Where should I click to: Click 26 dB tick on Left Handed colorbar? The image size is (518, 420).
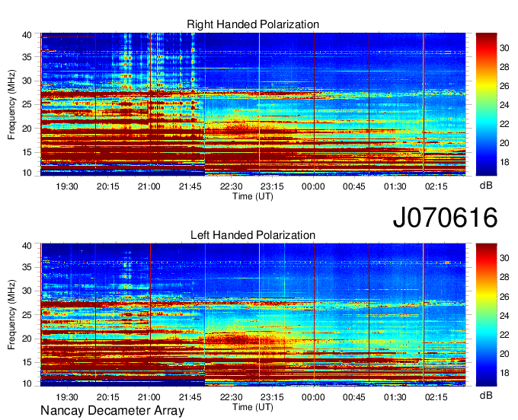[x=504, y=297]
